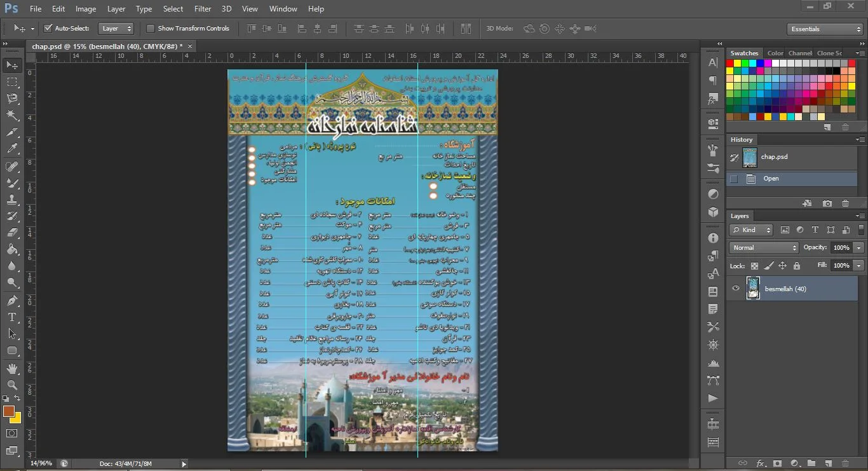The height and width of the screenshot is (471, 868).
Task: Click the Open history state
Action: [792, 179]
